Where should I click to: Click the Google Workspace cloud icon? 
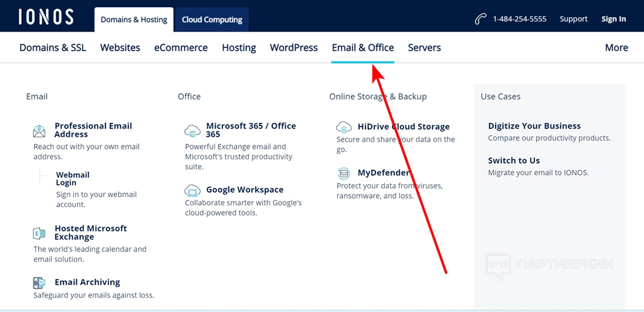pyautogui.click(x=192, y=190)
